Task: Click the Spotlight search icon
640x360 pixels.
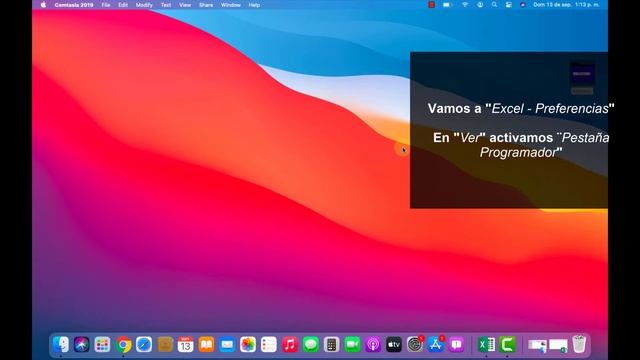Action: [494, 5]
